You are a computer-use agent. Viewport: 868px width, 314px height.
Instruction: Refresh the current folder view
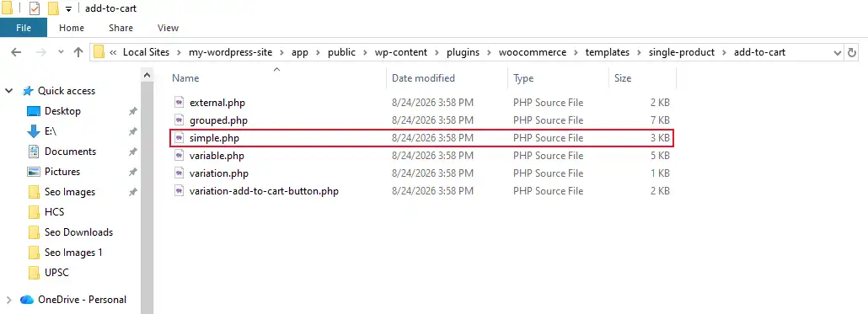pos(852,52)
